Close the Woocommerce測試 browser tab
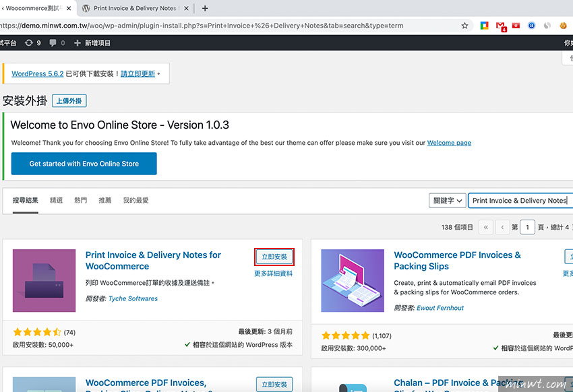The height and width of the screenshot is (392, 573). (69, 8)
